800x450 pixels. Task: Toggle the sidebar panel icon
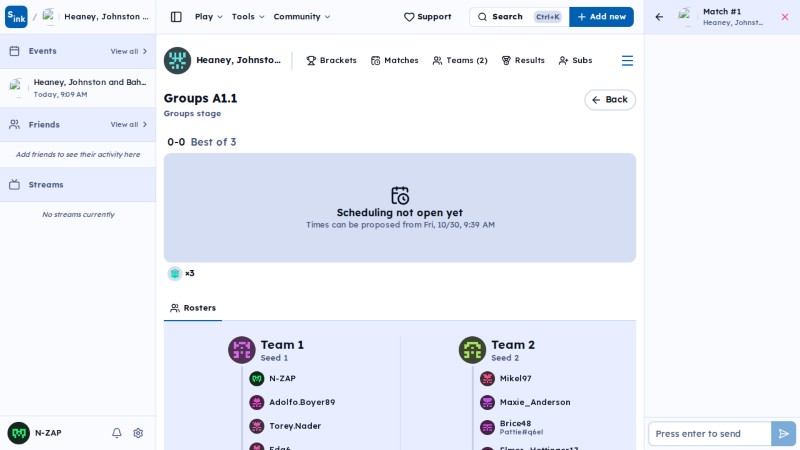176,17
